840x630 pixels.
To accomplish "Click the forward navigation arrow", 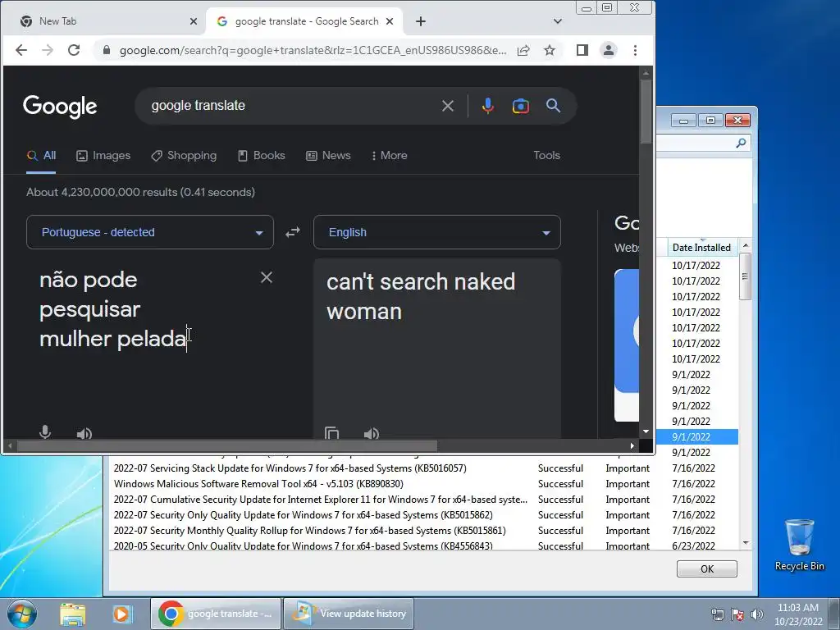I will (48, 50).
